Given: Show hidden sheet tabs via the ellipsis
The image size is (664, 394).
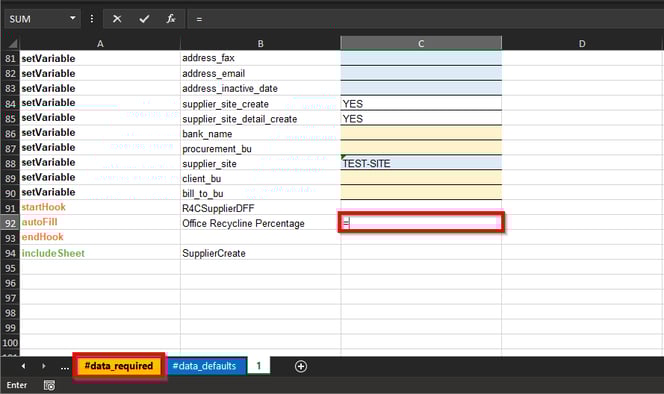Looking at the screenshot, I should [x=64, y=367].
